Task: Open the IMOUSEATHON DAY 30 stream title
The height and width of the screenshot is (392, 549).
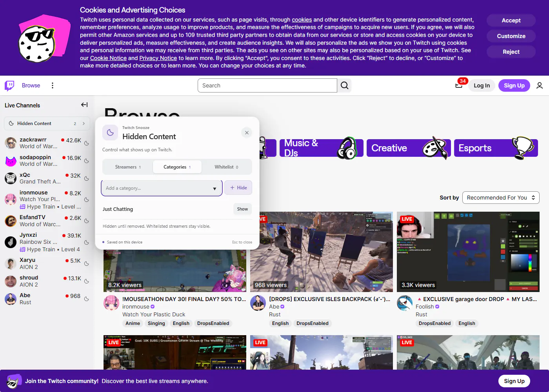Action: pos(184,299)
